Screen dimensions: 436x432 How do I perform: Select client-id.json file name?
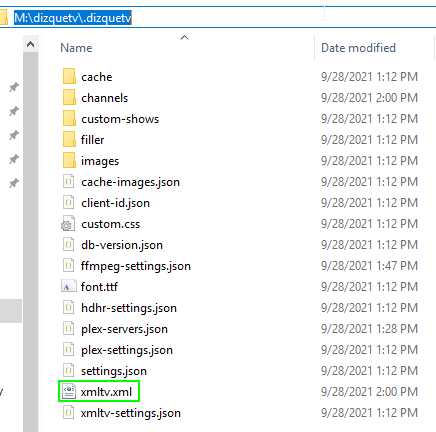(115, 203)
